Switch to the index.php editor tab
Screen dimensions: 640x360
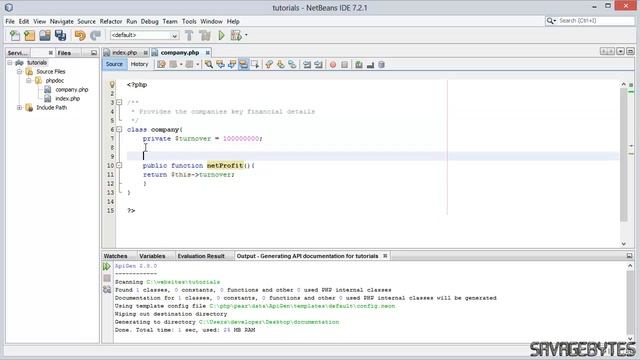tap(124, 53)
